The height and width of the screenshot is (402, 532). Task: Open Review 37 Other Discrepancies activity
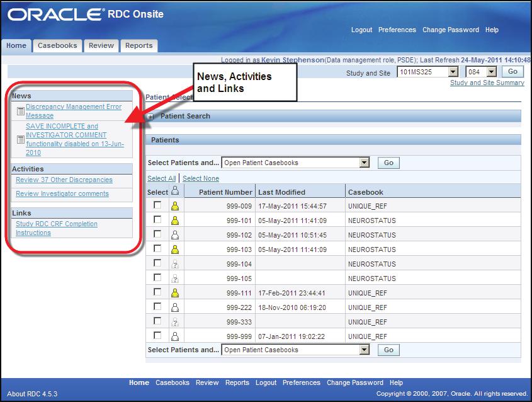pyautogui.click(x=64, y=180)
